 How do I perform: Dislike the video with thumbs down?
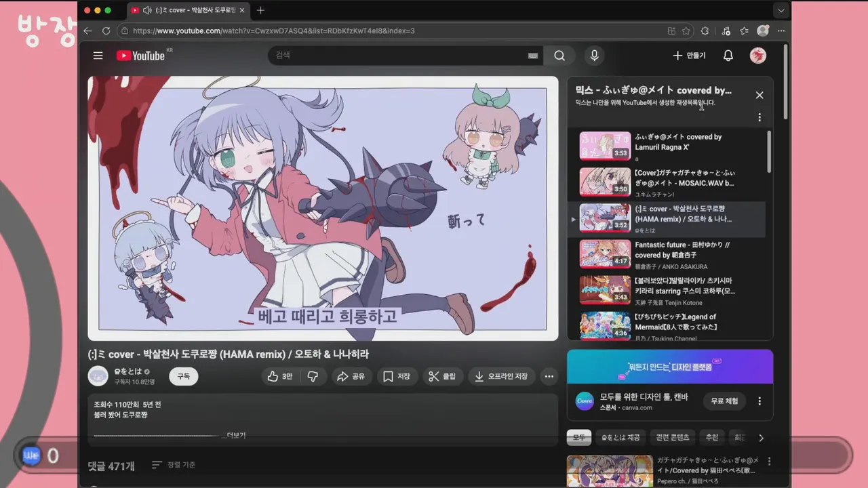click(x=313, y=376)
